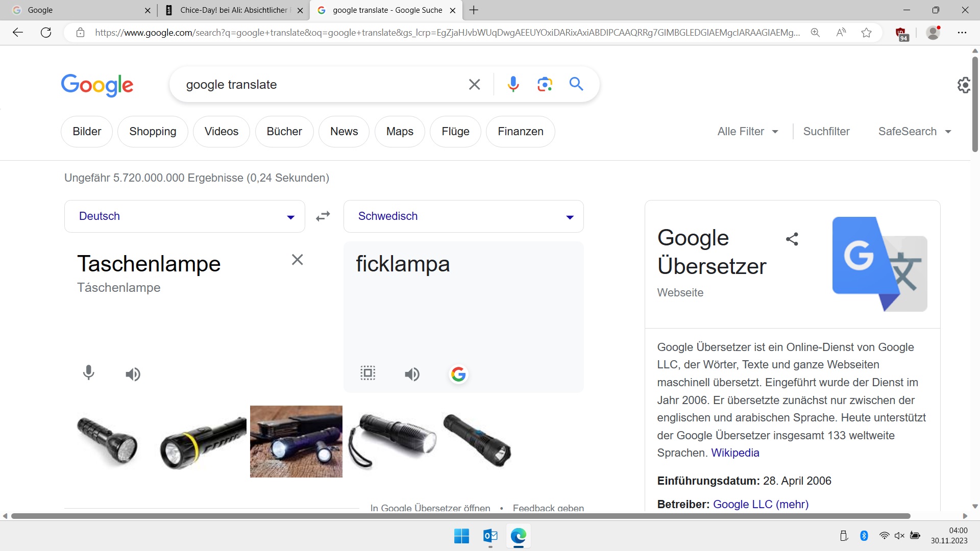Search by image with Lens icon
The image size is (980, 551).
[545, 84]
